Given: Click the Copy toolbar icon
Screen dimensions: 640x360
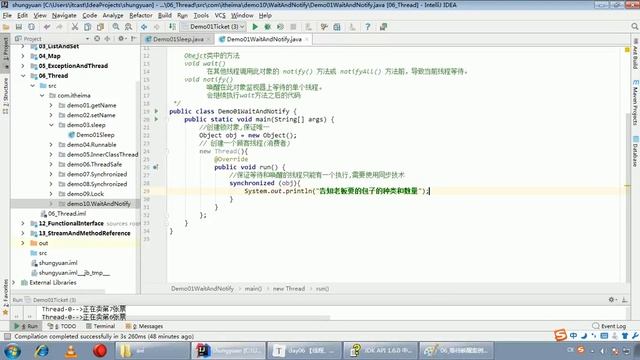Looking at the screenshot, I should pyautogui.click(x=87, y=27).
